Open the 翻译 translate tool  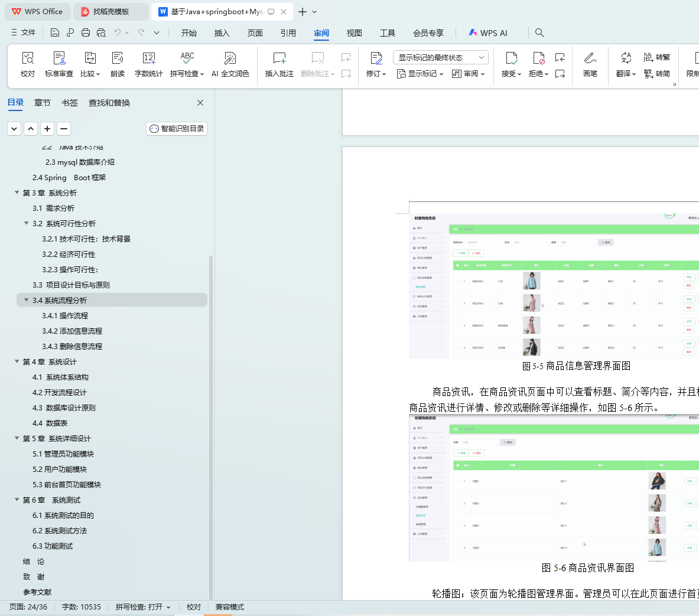(x=626, y=64)
